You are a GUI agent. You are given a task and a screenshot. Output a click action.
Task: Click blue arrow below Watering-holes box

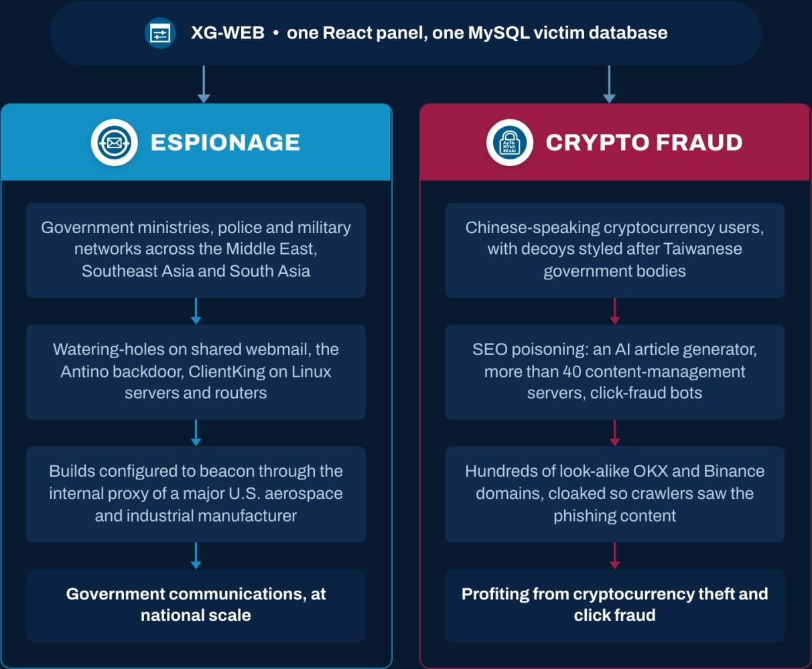coord(196,433)
